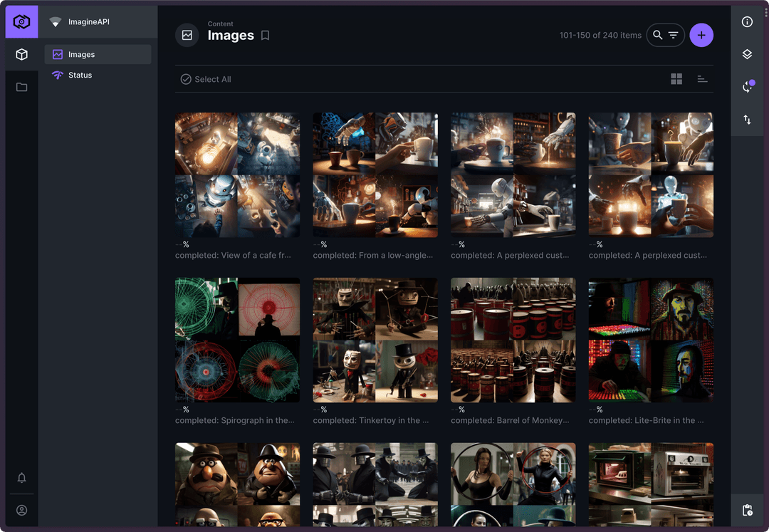Open notifications via the bell icon

click(x=21, y=478)
